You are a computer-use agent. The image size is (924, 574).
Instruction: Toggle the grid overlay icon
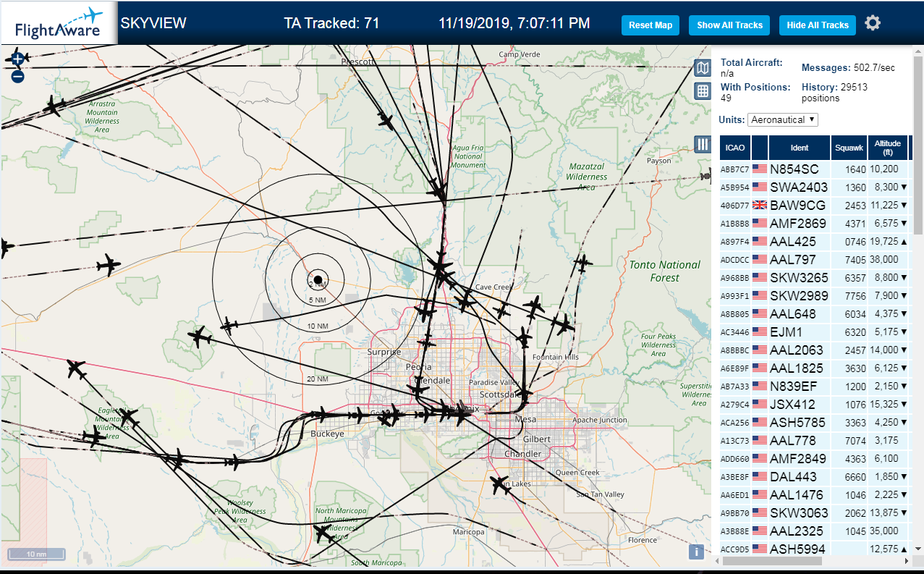(x=702, y=90)
